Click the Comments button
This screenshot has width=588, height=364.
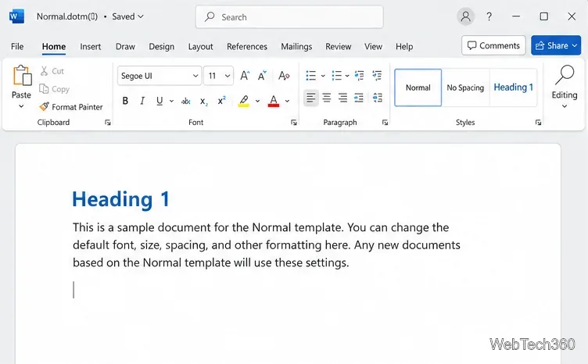pyautogui.click(x=493, y=45)
